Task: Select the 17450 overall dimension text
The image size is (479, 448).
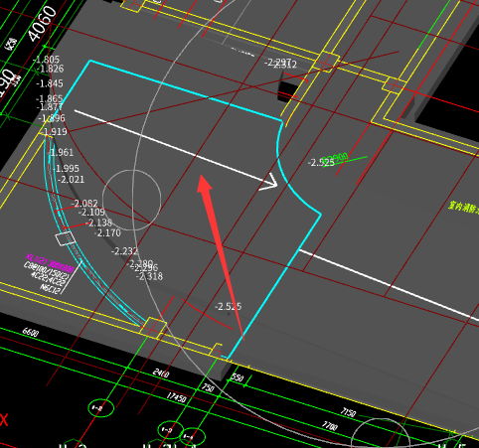Action: click(176, 397)
